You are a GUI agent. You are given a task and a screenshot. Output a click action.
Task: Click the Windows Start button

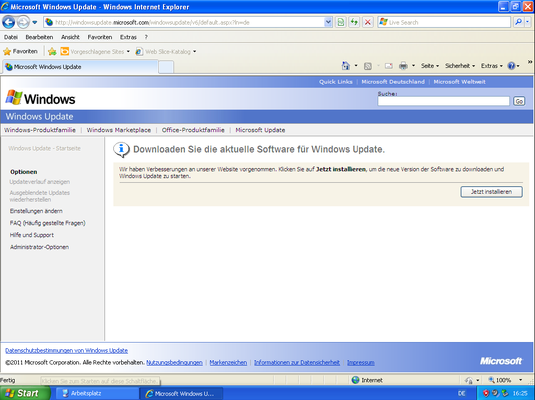[25, 393]
